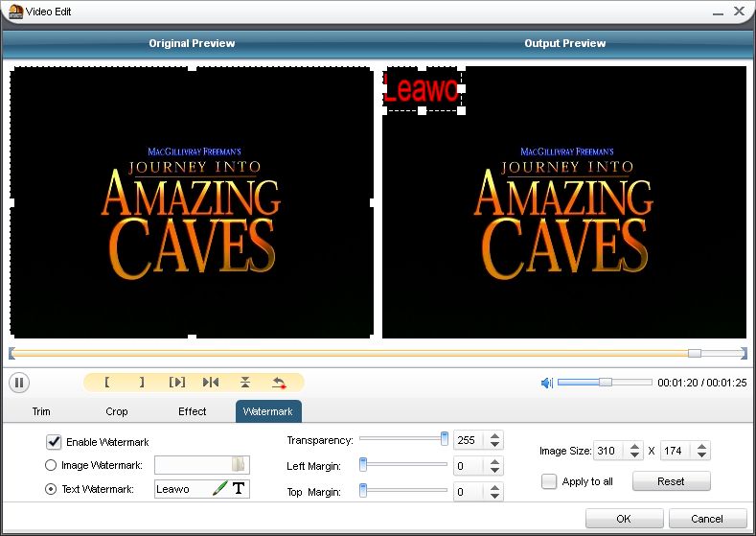
Task: Increase Top Margin with up arrow
Action: [x=494, y=488]
